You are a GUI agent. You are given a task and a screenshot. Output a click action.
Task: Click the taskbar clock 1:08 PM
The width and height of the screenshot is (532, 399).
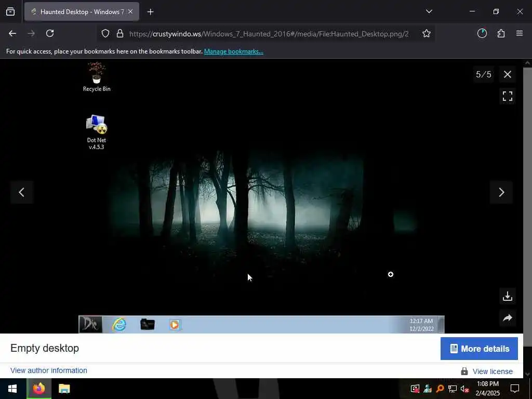(487, 389)
